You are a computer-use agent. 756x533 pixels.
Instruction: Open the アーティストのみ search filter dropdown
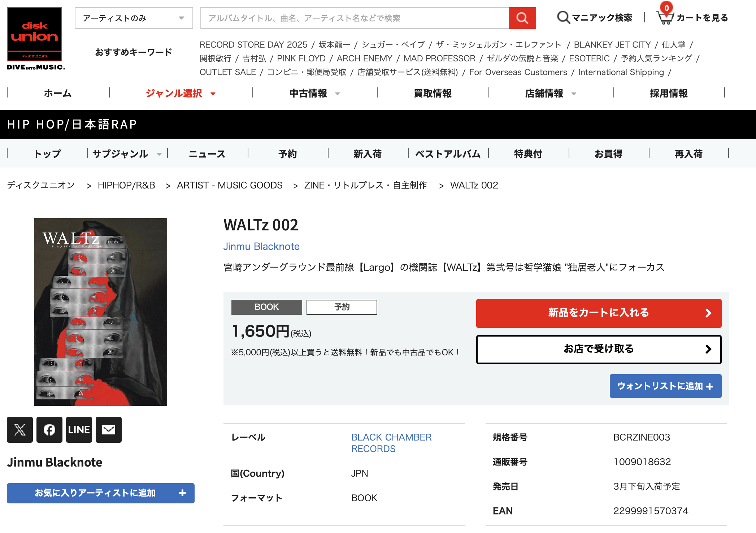[134, 18]
